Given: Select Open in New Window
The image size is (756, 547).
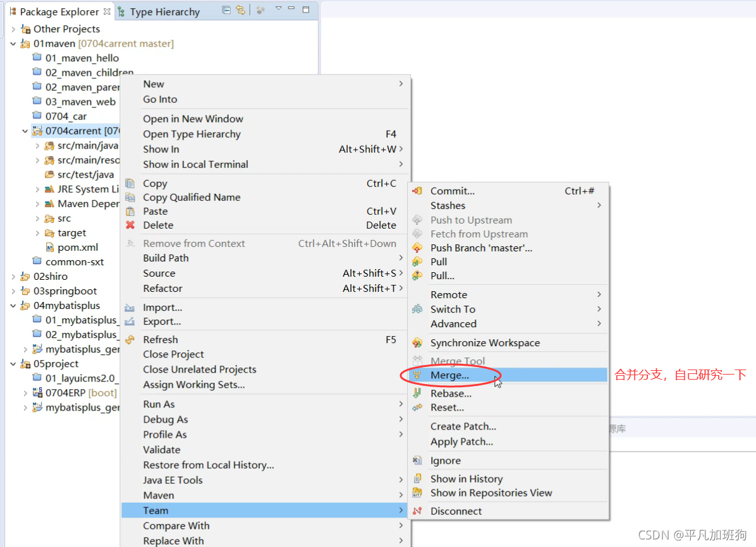Looking at the screenshot, I should tap(265, 119).
